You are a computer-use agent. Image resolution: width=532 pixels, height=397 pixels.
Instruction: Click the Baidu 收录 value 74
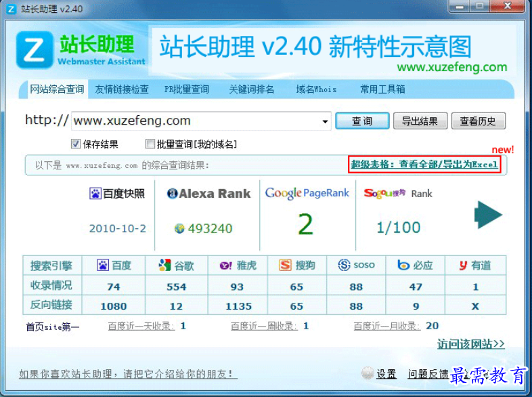113,287
